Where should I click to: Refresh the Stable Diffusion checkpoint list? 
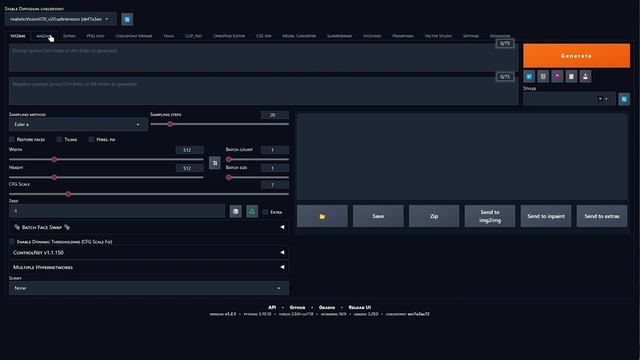pos(127,19)
